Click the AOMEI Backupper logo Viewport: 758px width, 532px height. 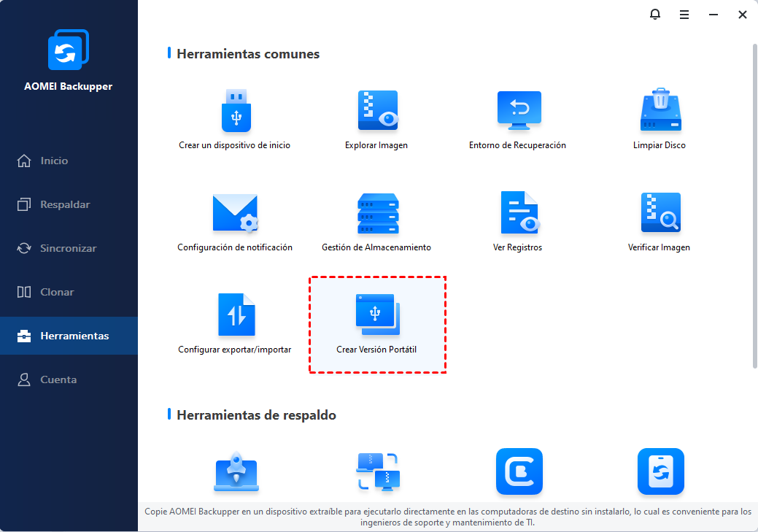[68, 50]
